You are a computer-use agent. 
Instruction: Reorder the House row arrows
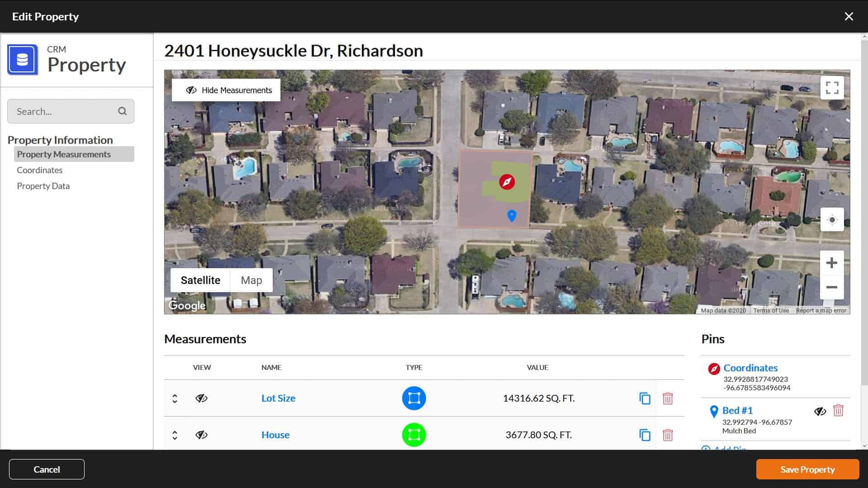[x=175, y=435]
